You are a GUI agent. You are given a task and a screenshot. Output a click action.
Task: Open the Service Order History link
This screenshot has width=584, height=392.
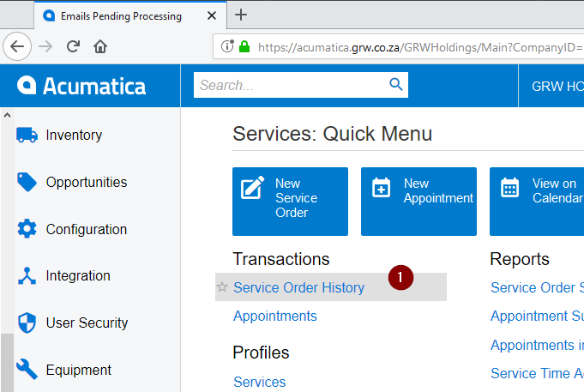[x=298, y=288]
